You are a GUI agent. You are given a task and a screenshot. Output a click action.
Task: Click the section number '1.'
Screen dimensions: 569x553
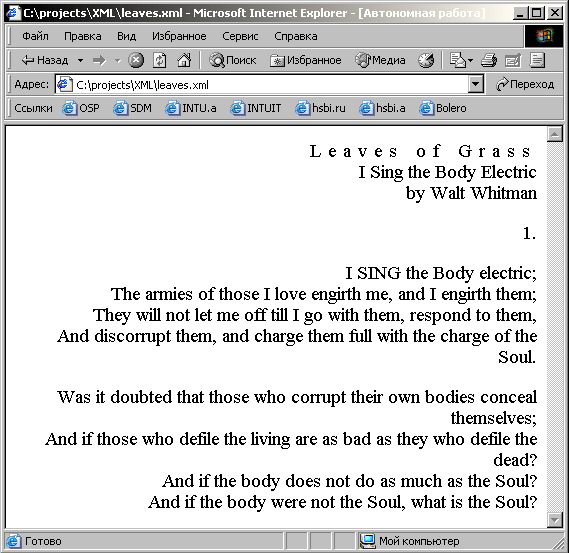pos(529,233)
